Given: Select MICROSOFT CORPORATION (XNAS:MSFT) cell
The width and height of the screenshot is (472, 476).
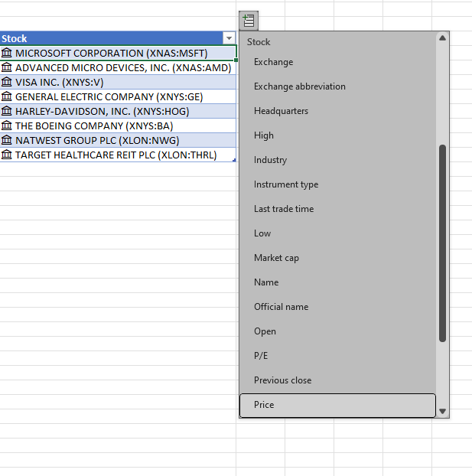Looking at the screenshot, I should click(118, 53).
